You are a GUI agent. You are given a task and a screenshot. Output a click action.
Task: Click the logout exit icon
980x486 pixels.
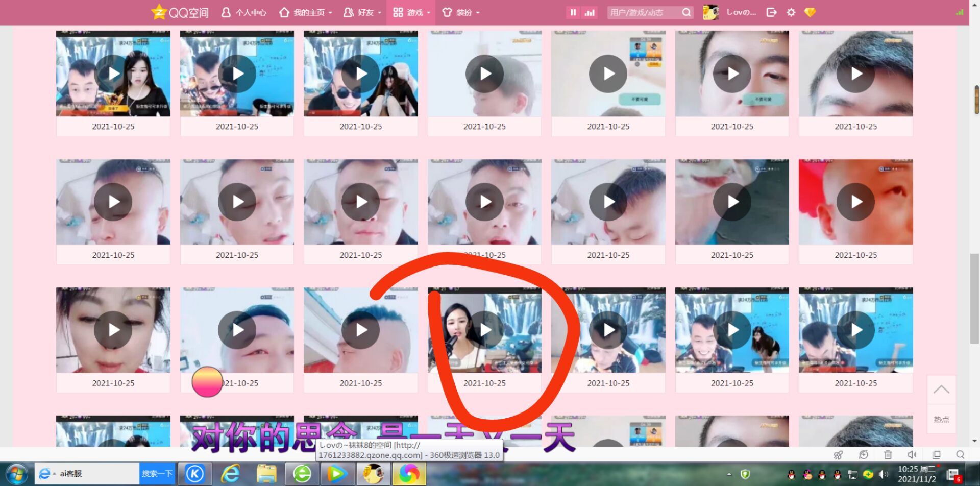pos(771,12)
